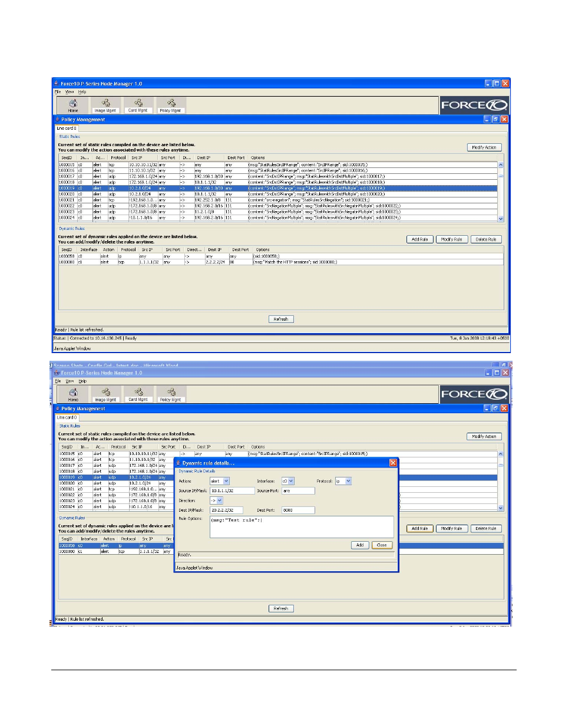This screenshot has width=562, height=728.
Task: Close the Policy Management panel in upper screenshot
Action: point(504,119)
